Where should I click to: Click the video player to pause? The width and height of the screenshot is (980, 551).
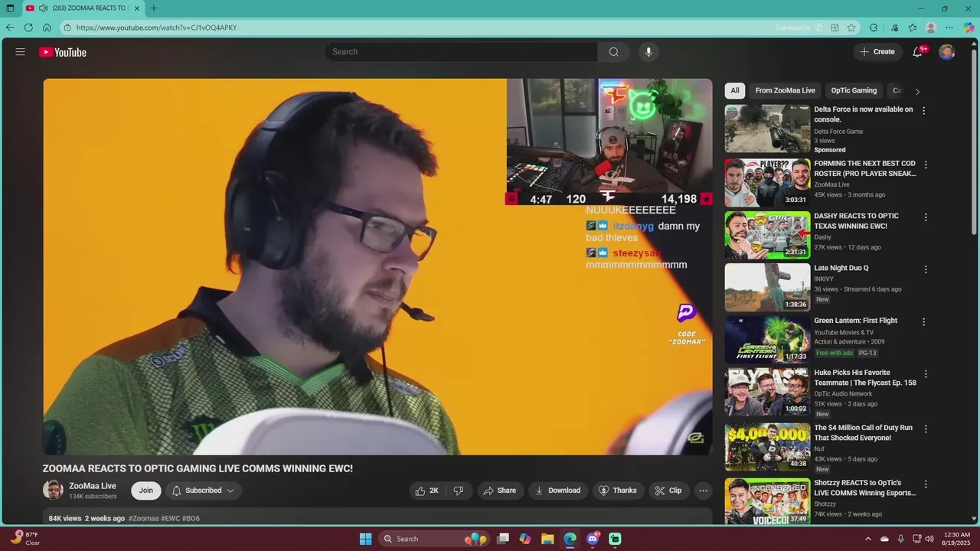coord(377,267)
